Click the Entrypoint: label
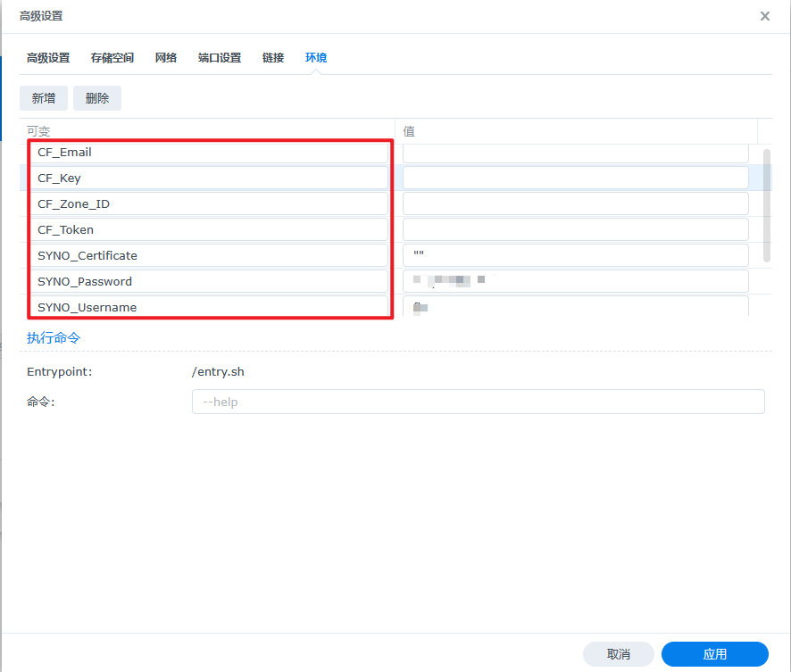791x672 pixels. (x=60, y=372)
